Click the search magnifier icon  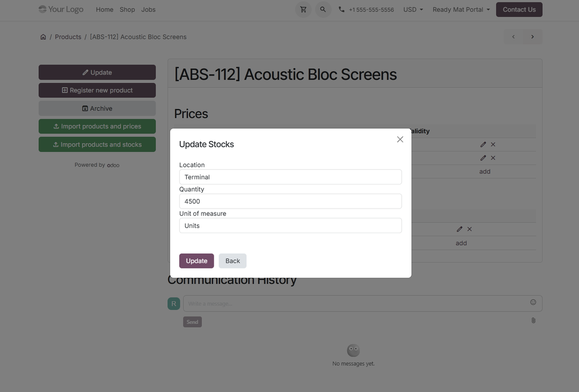pyautogui.click(x=323, y=10)
